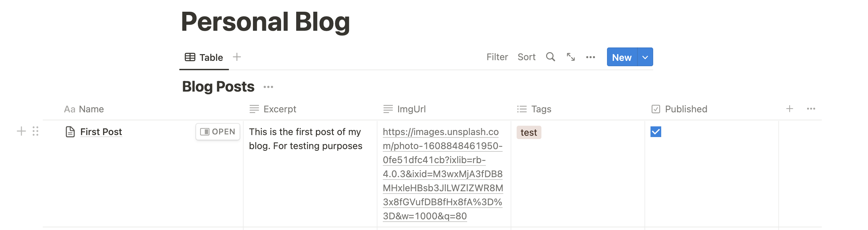868x230 pixels.
Task: Add a new view with plus icon
Action: click(x=237, y=57)
